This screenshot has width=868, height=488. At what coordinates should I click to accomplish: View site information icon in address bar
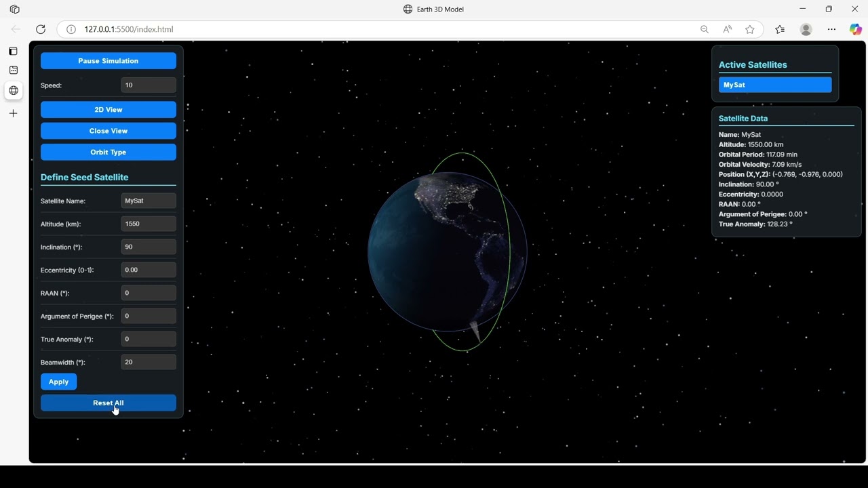coord(71,29)
